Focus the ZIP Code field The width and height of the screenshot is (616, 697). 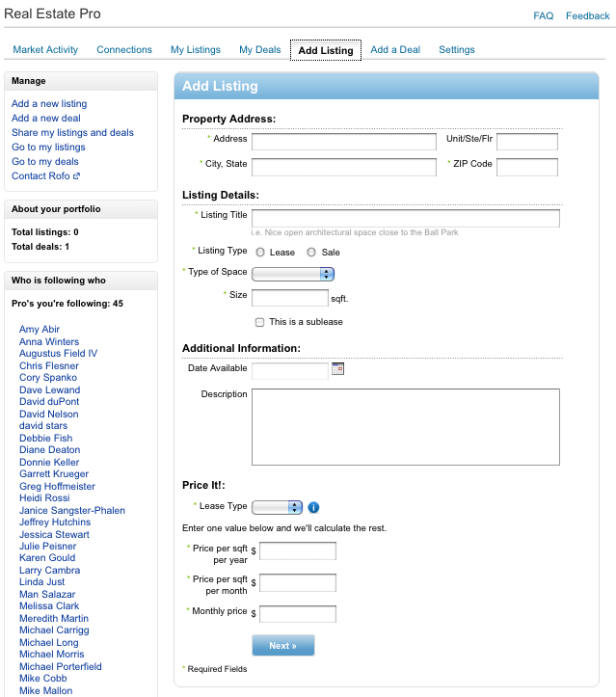tap(527, 167)
